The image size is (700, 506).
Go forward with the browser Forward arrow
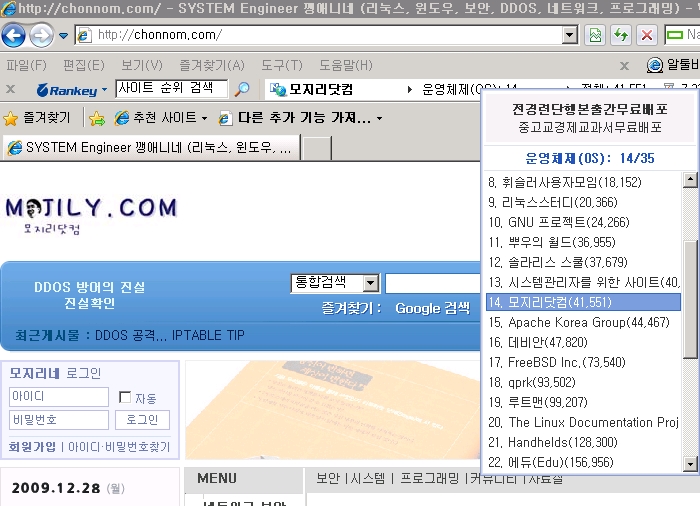(42, 35)
